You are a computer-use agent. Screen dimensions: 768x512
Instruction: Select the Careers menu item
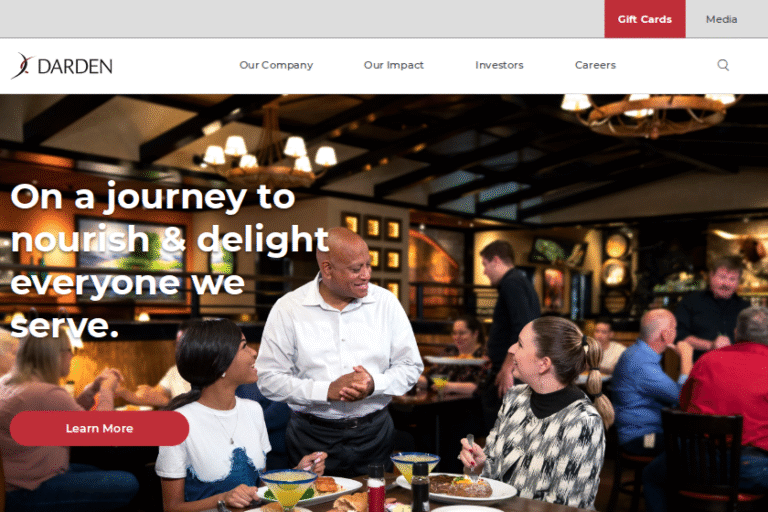[595, 65]
